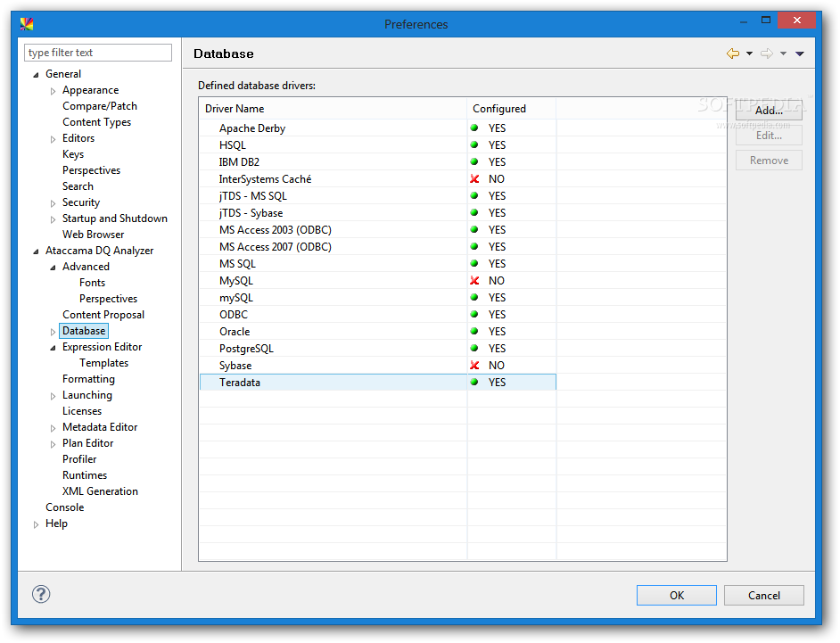This screenshot has height=643, width=840.
Task: Confirm with the OK button
Action: [x=677, y=596]
